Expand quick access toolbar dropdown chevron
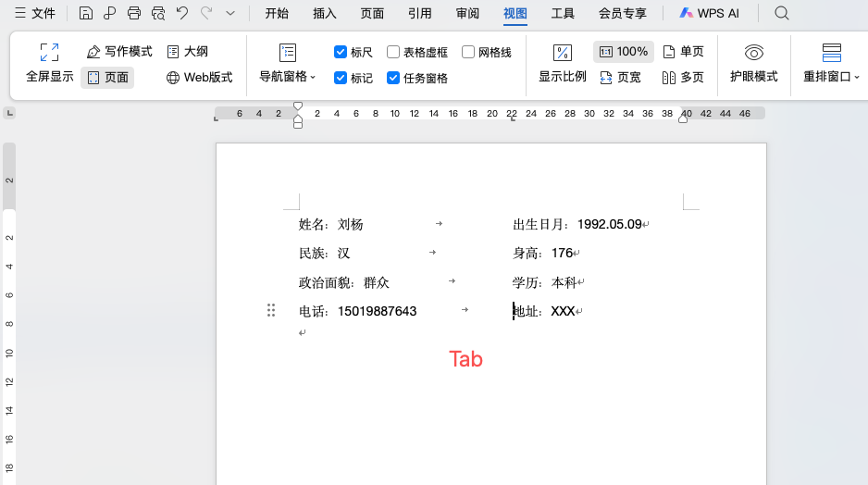 pos(230,13)
